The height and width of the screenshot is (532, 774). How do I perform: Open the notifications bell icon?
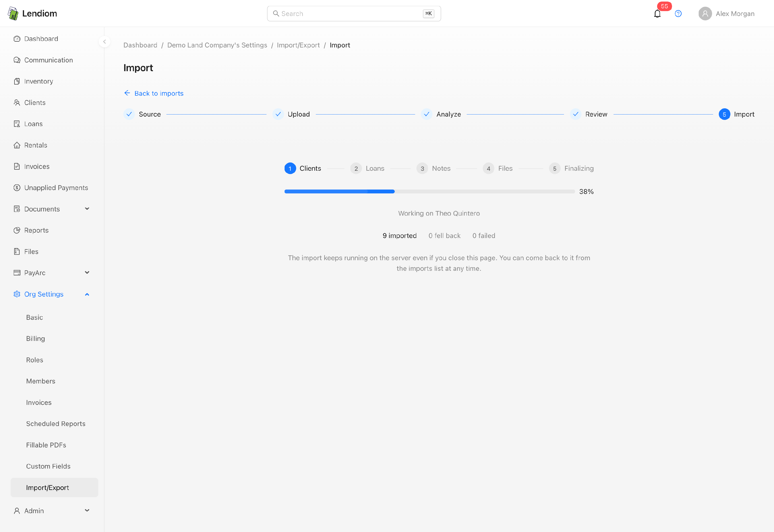[657, 14]
